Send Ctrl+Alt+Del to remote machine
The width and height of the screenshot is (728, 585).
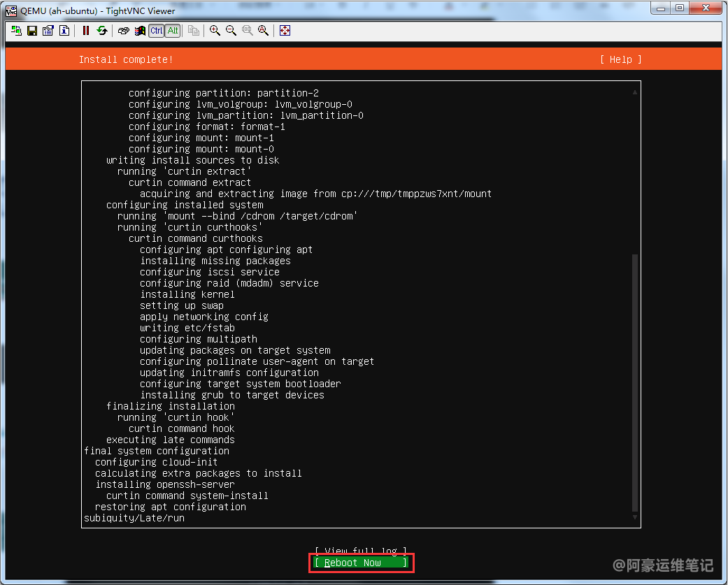point(124,31)
